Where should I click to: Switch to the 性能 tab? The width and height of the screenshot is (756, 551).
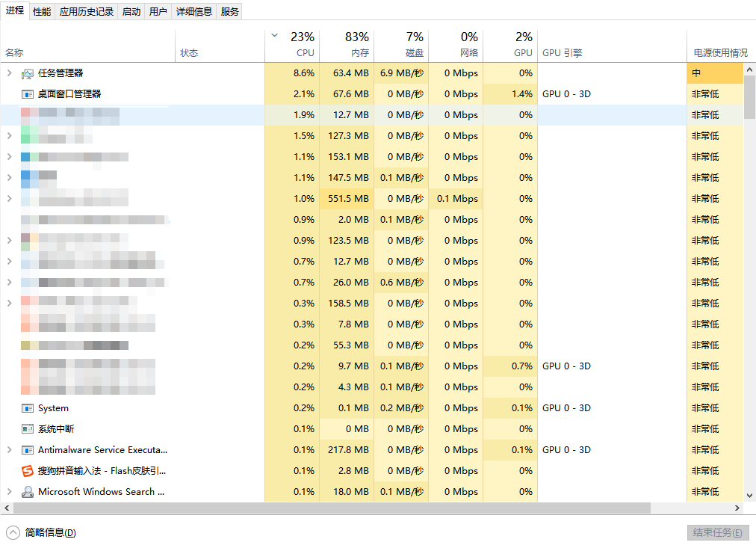[x=42, y=11]
